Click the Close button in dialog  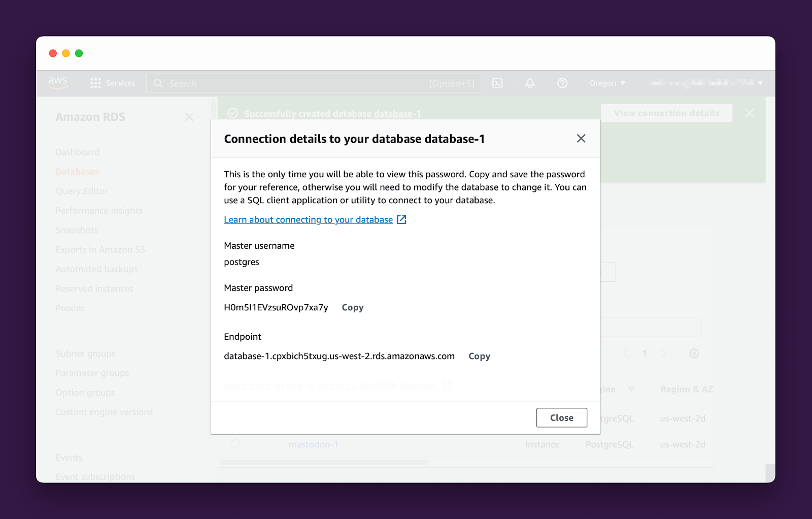click(x=561, y=417)
